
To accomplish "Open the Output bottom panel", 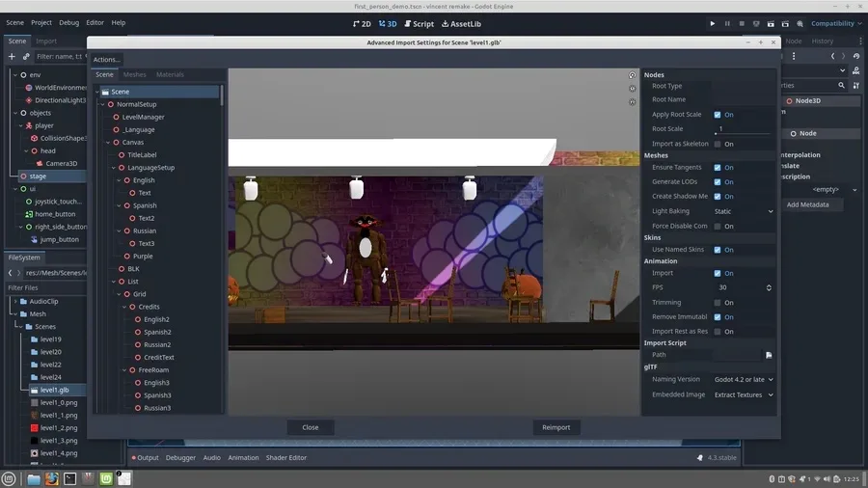I will [145, 457].
